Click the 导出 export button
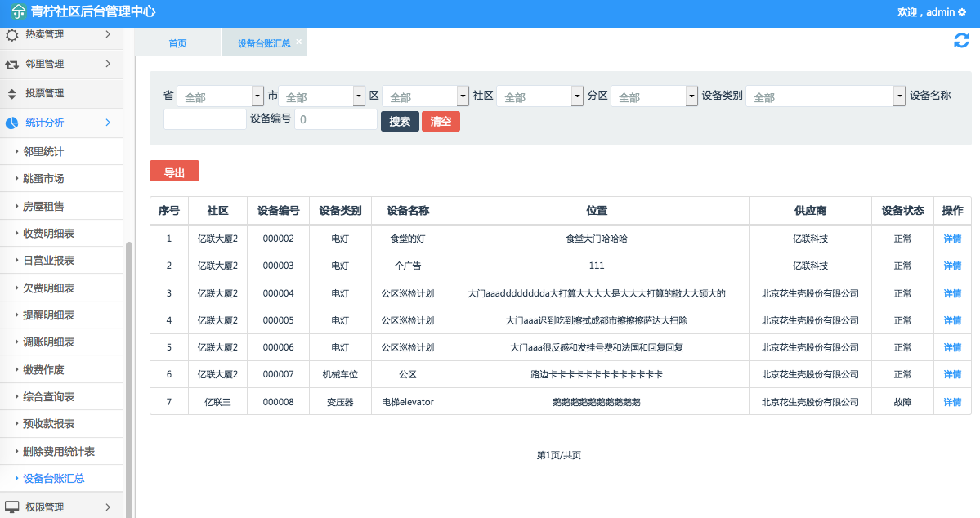Screen dimensions: 980x518 point(174,172)
